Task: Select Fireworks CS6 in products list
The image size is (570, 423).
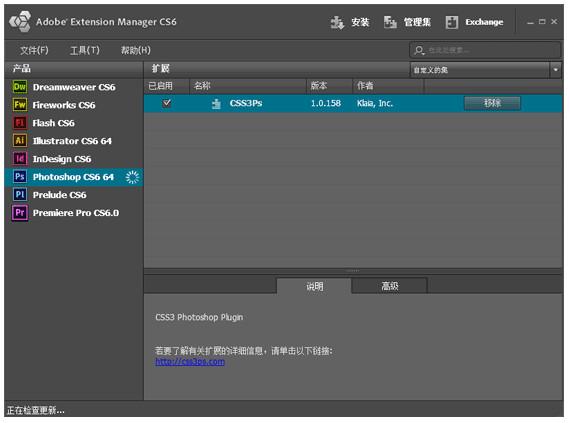Action: [x=74, y=105]
